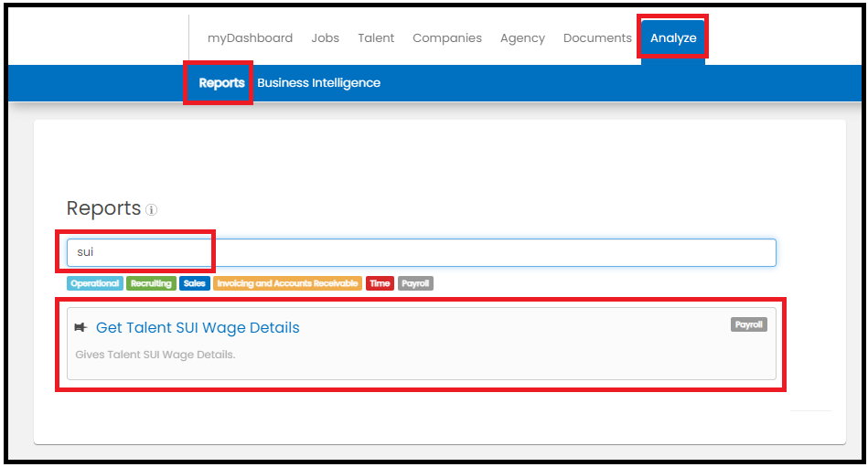This screenshot has width=868, height=467.
Task: Open the Reports sub-menu item
Action: (221, 83)
